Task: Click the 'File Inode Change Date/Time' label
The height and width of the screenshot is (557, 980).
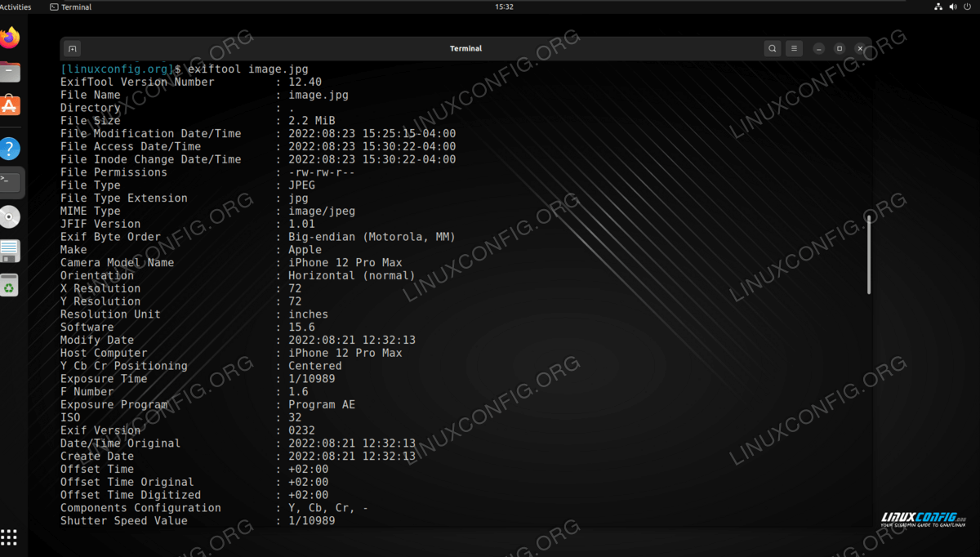Action: pos(151,160)
